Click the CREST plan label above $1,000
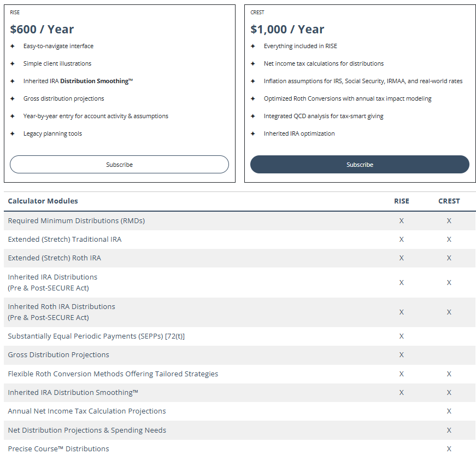Viewport: 476px width, 454px height. 257,13
